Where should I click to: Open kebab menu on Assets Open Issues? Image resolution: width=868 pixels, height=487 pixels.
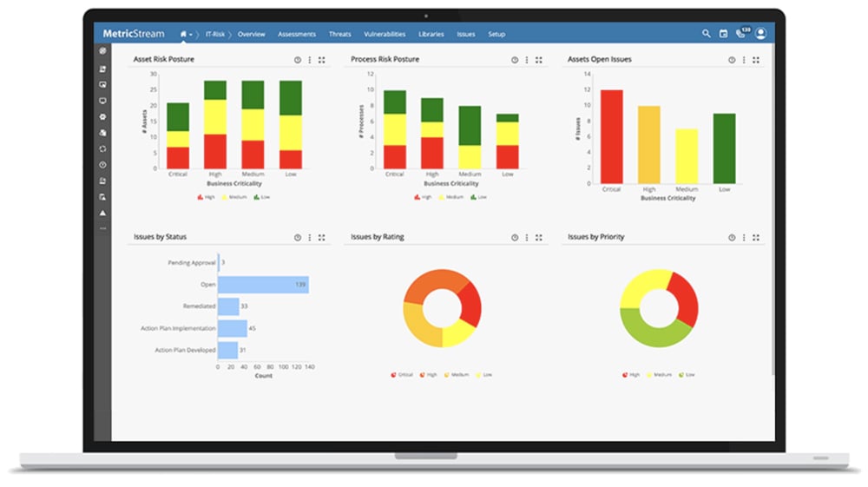[744, 60]
